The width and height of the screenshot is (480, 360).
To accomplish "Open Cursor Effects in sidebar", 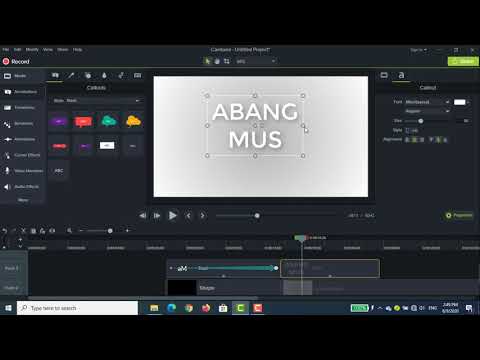I will pos(22,155).
